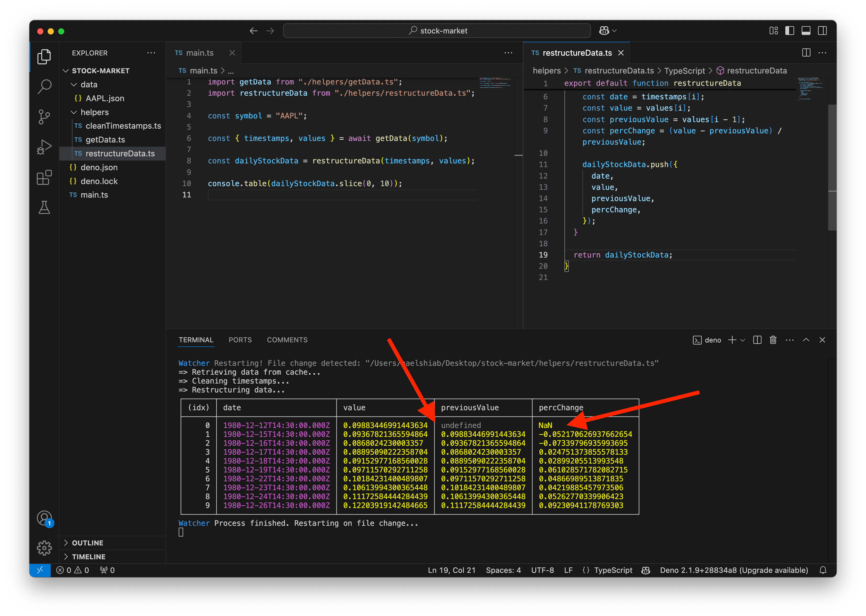Maximize the panel size chevron
The image size is (866, 616).
click(x=806, y=340)
